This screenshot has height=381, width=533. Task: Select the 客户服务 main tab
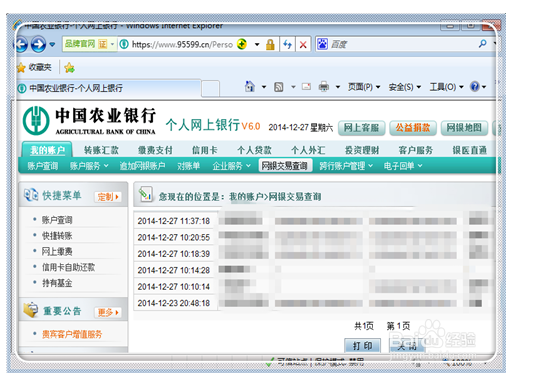coord(416,150)
